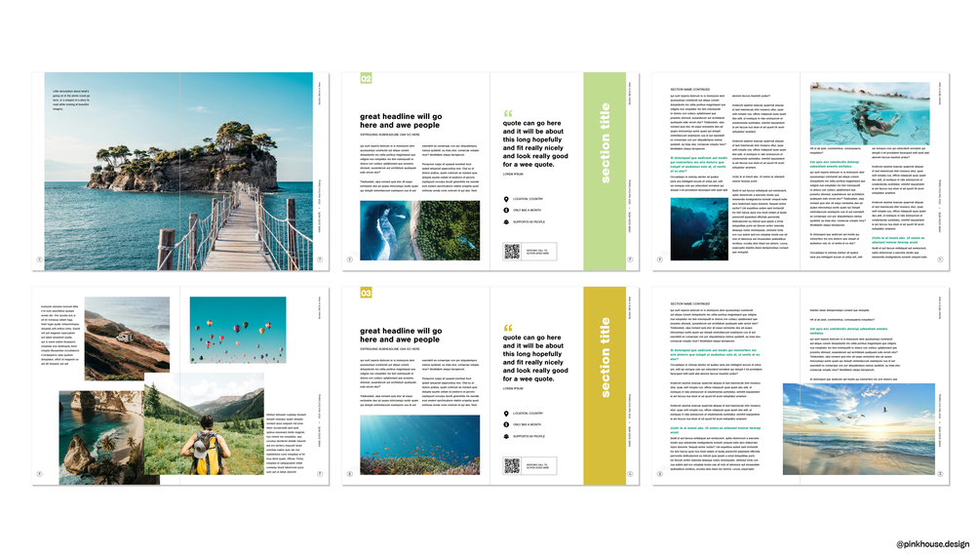
Task: Click 'ENTICING SUBHEADLINE CAN GO HERE' in section 02
Action: 390,135
